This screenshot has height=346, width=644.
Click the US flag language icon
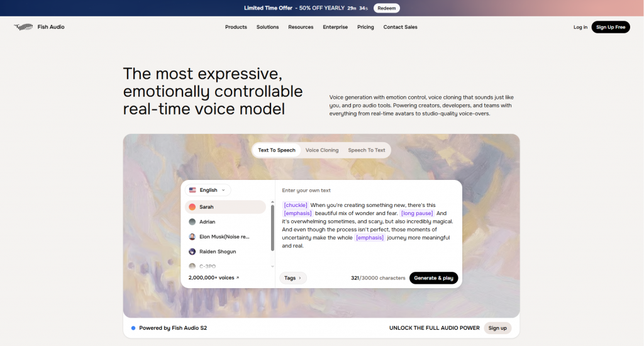[192, 190]
